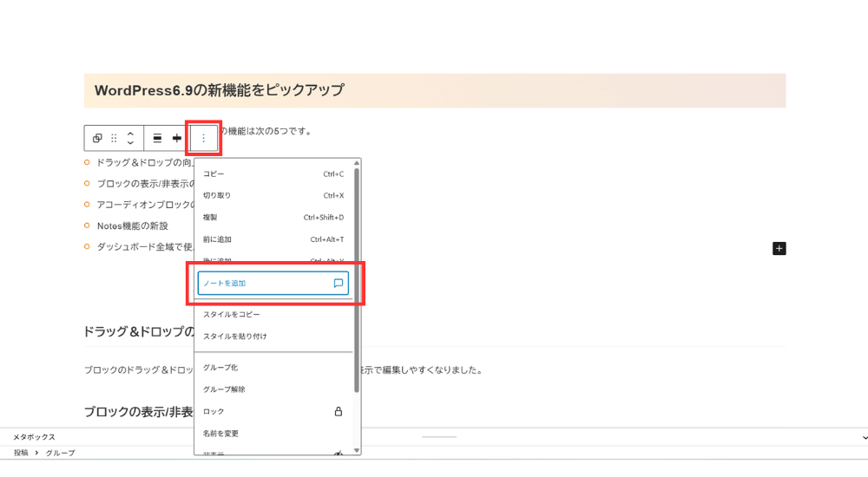Click the block drag handle
This screenshot has width=868, height=477.
click(x=114, y=138)
